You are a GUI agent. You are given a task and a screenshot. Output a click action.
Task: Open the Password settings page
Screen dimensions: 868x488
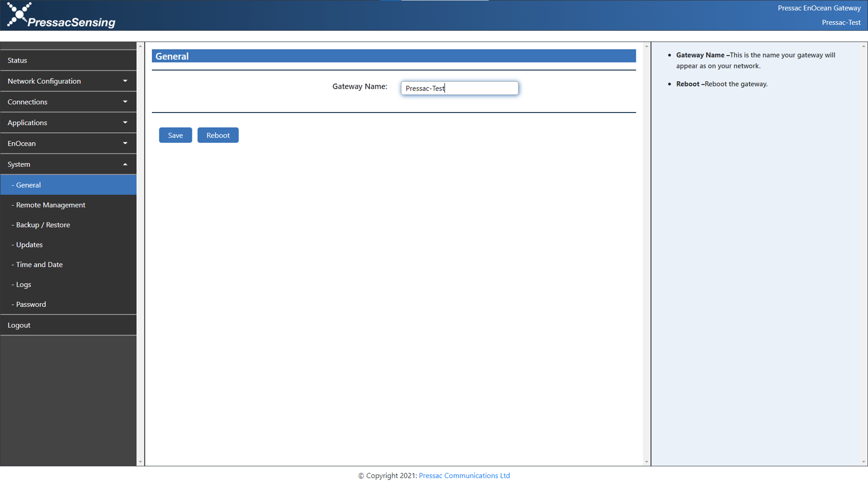(x=31, y=304)
